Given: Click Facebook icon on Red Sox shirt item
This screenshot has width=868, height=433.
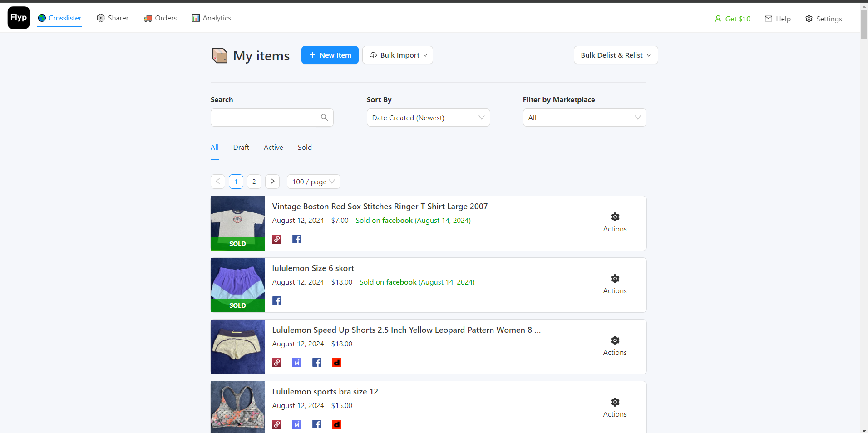Looking at the screenshot, I should [x=297, y=239].
